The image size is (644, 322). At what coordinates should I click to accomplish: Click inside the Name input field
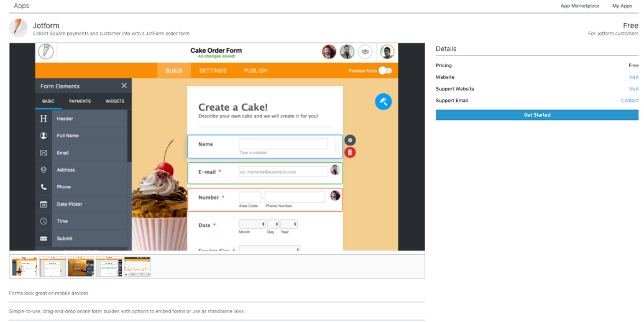(x=283, y=144)
